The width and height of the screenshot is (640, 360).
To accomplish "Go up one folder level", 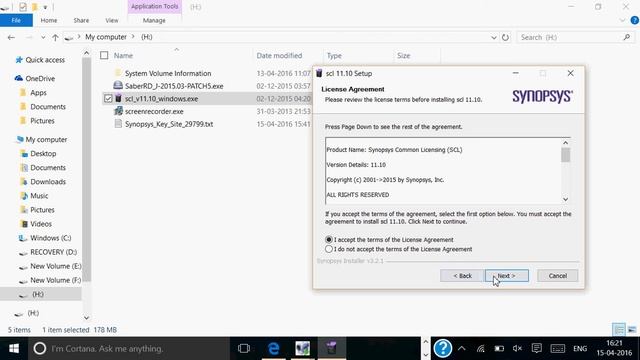I will [55, 37].
